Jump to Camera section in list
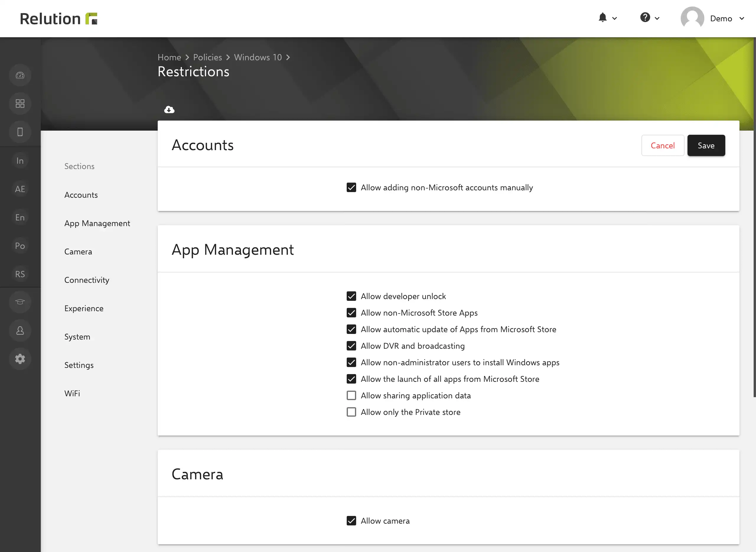The height and width of the screenshot is (552, 756). pyautogui.click(x=78, y=251)
